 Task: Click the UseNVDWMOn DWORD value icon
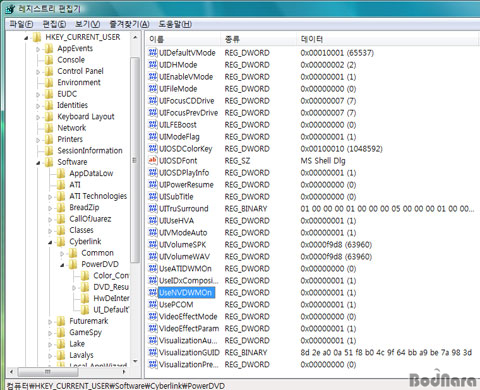coord(153,293)
